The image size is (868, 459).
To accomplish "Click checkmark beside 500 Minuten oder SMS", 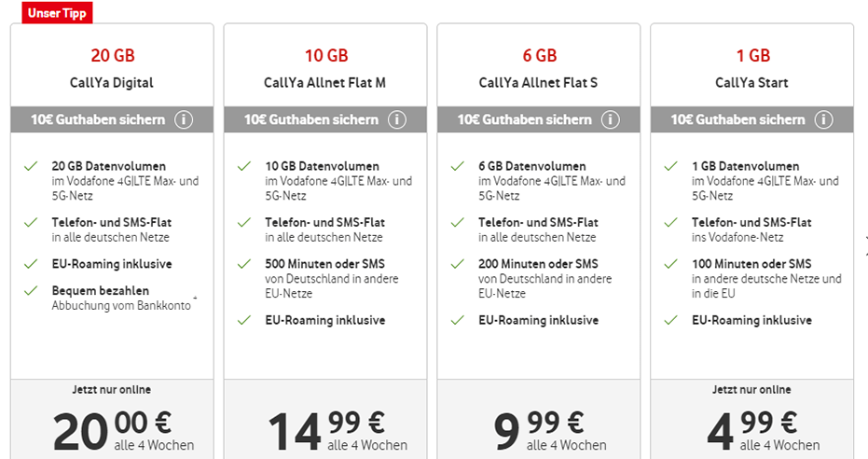I will coord(244,263).
